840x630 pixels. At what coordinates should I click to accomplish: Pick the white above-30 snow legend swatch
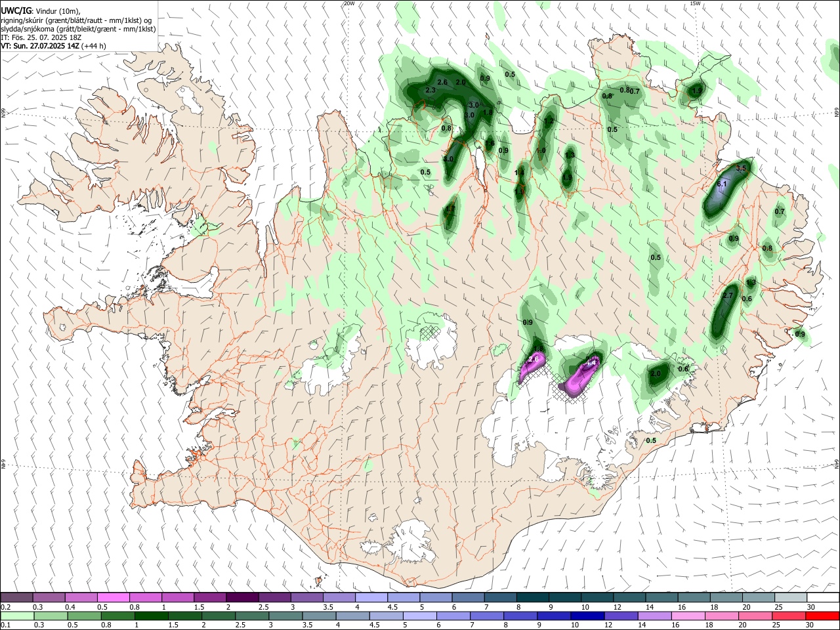pos(822,597)
